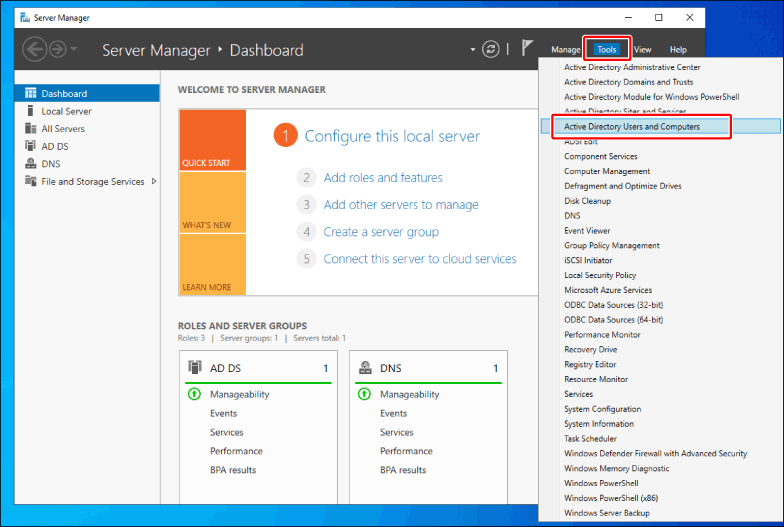The height and width of the screenshot is (527, 784).
Task: Open Windows Defender Firewall with Advanced Security
Action: coord(656,454)
